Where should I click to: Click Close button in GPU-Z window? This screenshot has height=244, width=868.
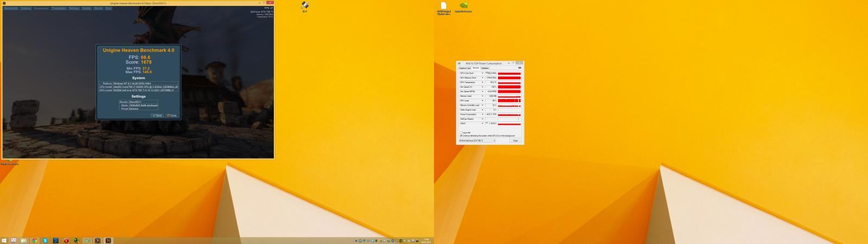click(515, 140)
